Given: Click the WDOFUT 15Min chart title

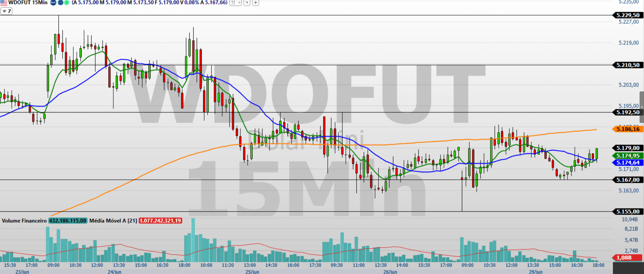Looking at the screenshot, I should (28, 2).
